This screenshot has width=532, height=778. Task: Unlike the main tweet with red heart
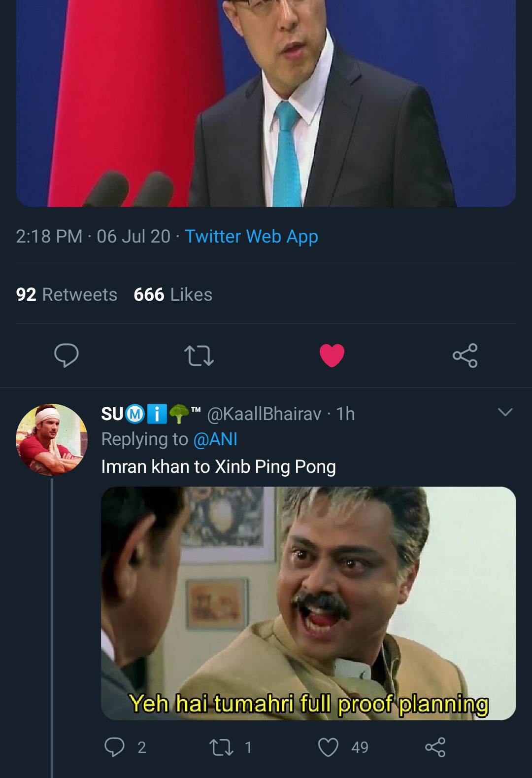332,355
